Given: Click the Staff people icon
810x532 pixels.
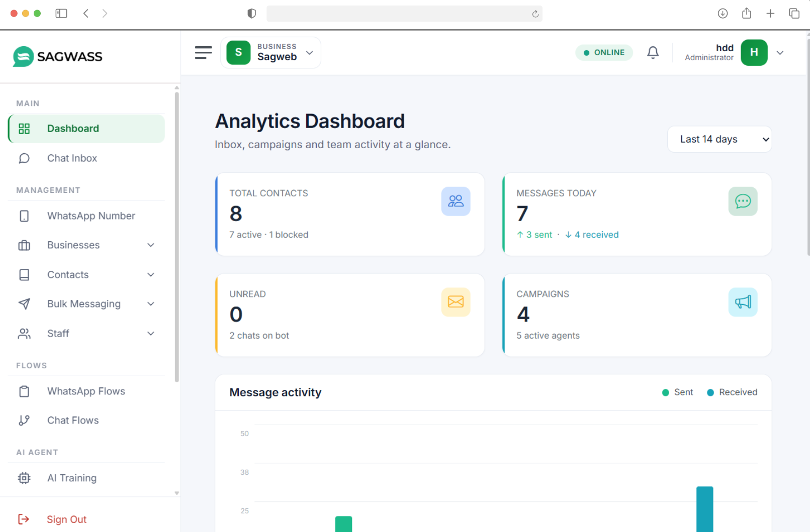Looking at the screenshot, I should point(24,334).
